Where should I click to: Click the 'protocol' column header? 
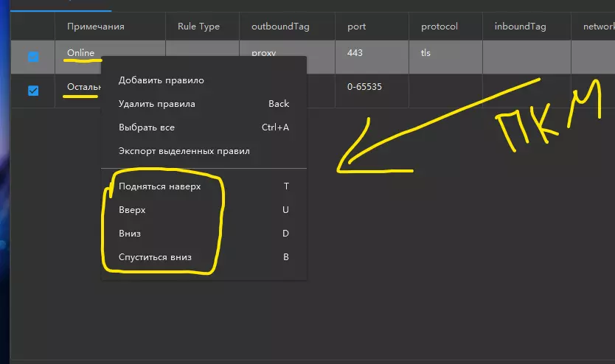coord(439,27)
